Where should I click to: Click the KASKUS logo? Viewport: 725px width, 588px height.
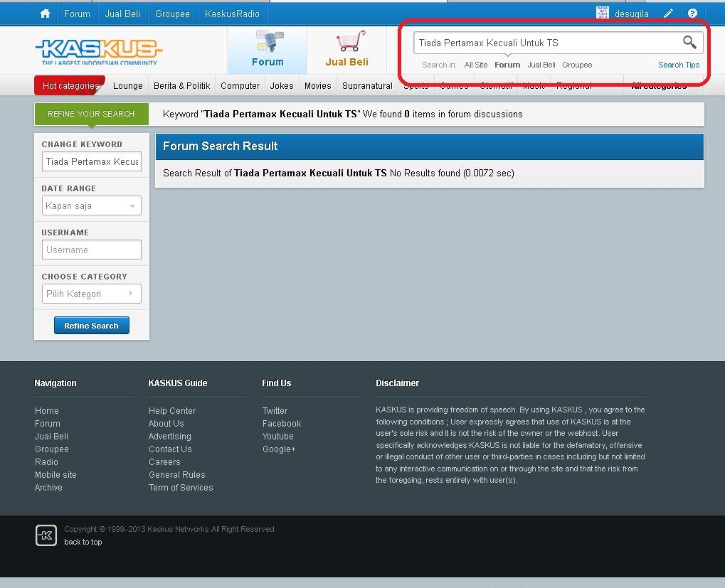[99, 51]
